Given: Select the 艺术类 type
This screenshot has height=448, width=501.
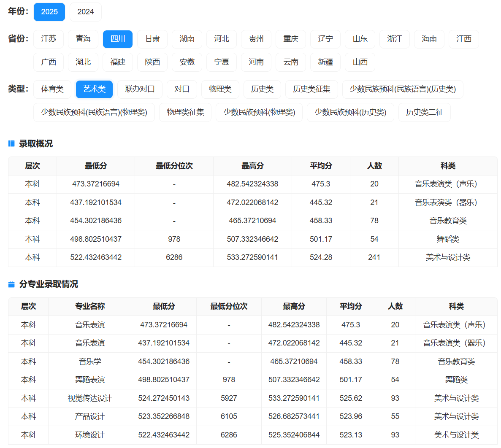Looking at the screenshot, I should [x=94, y=89].
